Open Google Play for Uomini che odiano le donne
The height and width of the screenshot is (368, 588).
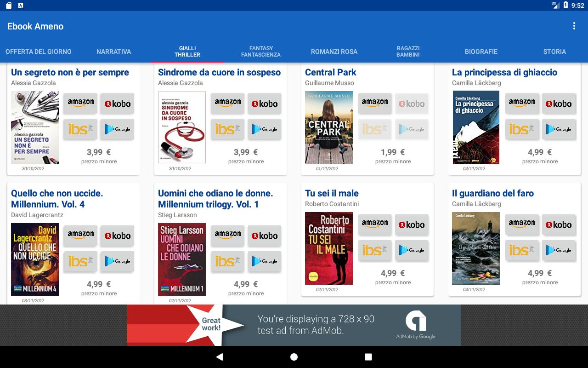click(x=265, y=261)
